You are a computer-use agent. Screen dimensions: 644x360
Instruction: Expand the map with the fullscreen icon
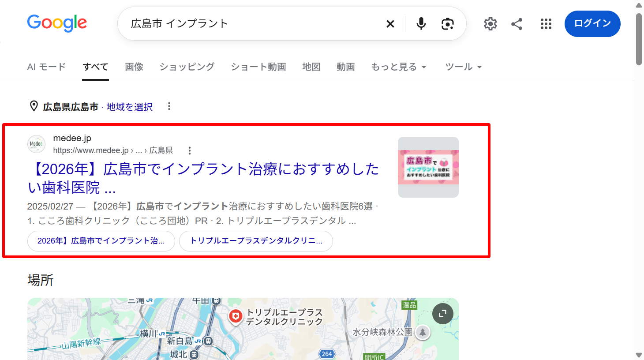pos(443,314)
